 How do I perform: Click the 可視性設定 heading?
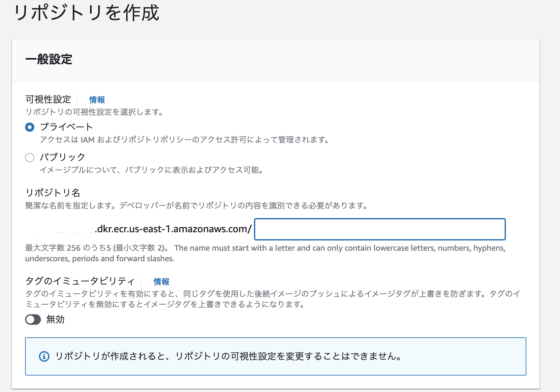(48, 99)
